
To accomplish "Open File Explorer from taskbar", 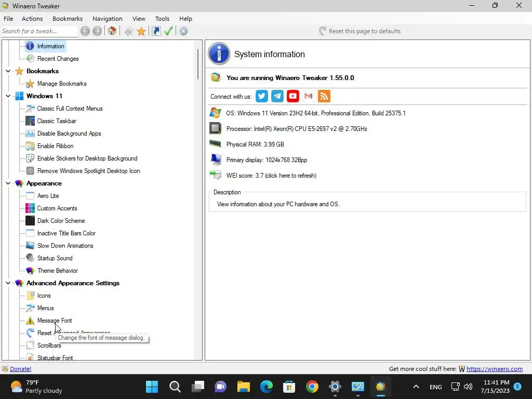I will tap(243, 387).
